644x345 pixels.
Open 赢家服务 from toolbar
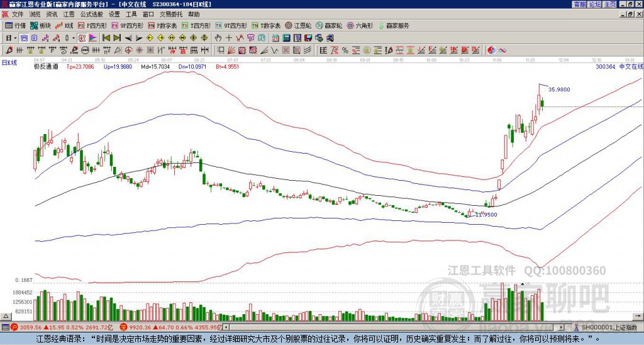[x=394, y=25]
